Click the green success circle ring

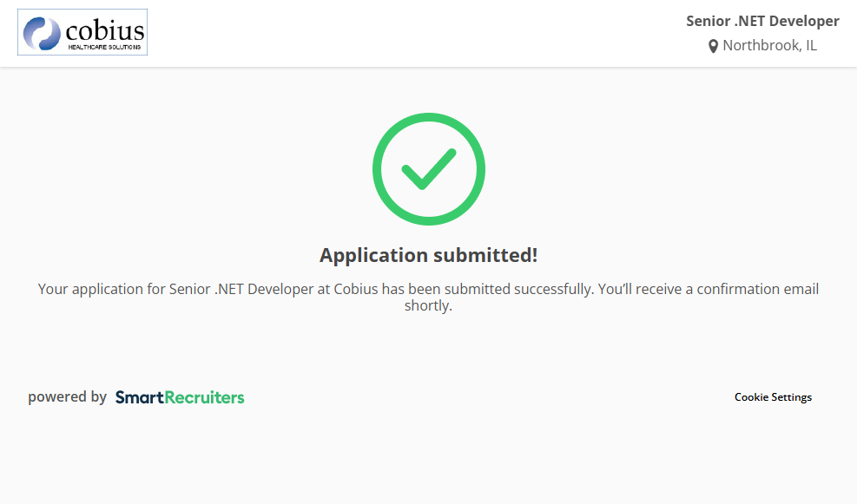tap(379, 169)
